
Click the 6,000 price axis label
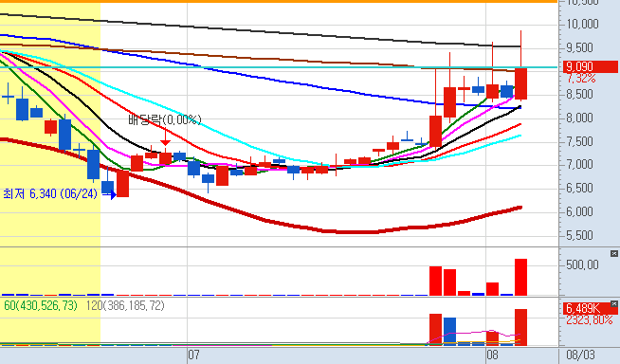tap(579, 211)
